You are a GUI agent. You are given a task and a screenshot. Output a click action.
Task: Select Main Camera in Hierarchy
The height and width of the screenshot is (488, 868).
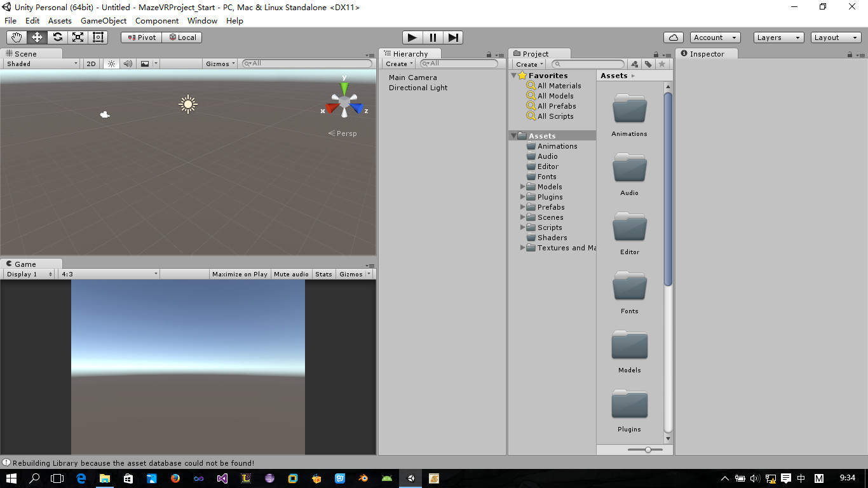click(413, 78)
